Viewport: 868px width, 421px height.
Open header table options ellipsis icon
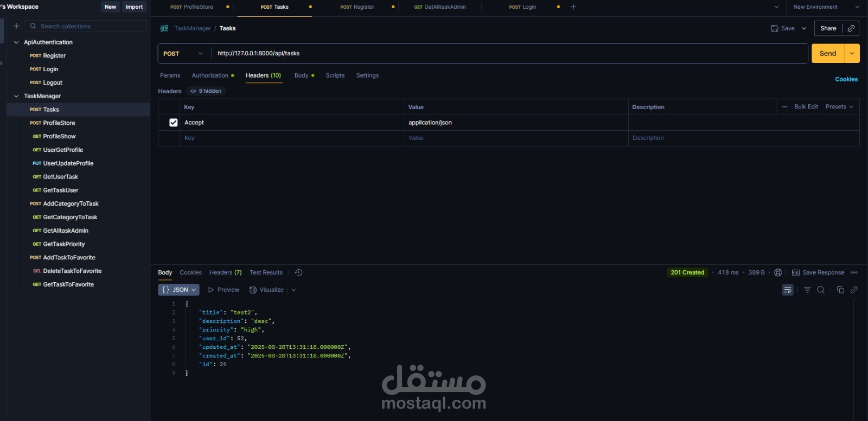coord(784,107)
